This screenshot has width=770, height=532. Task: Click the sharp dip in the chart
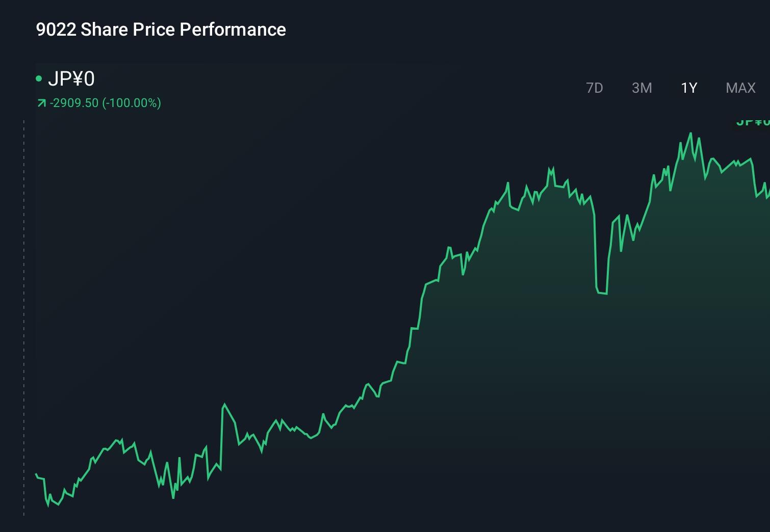point(602,292)
